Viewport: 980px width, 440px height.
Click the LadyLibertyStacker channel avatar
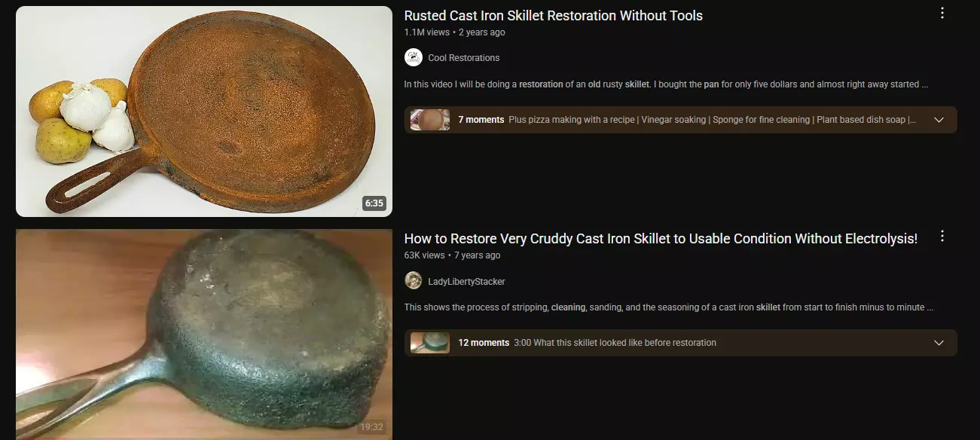coord(414,281)
